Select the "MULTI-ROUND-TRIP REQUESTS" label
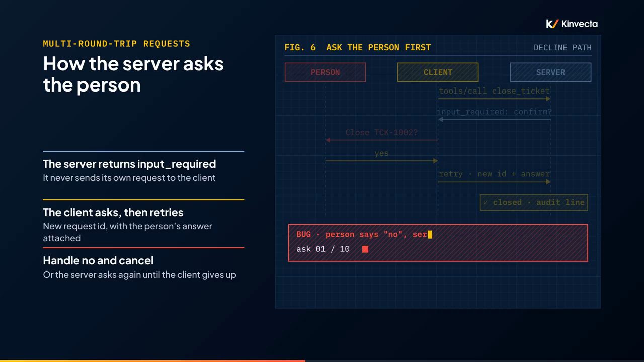Image resolution: width=644 pixels, height=362 pixels. point(117,44)
